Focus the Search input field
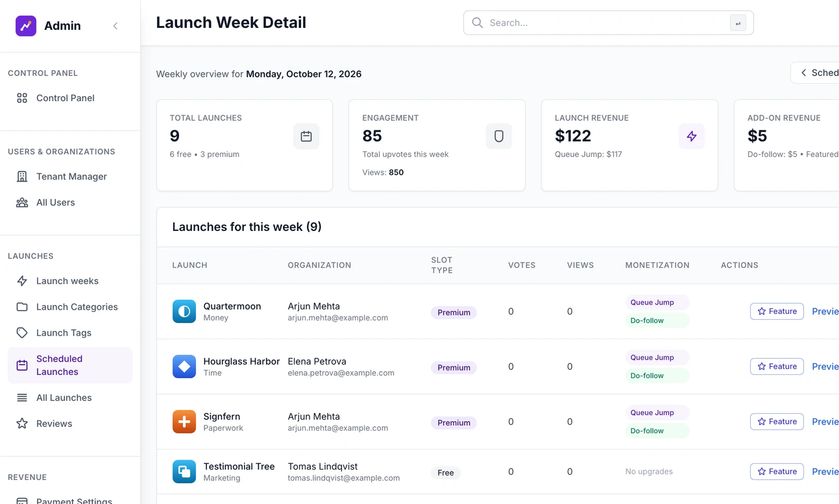839x504 pixels. [x=608, y=23]
